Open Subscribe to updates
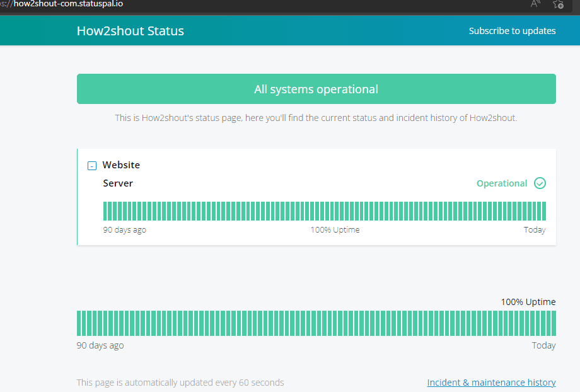Image resolution: width=580 pixels, height=392 pixels. coord(512,31)
